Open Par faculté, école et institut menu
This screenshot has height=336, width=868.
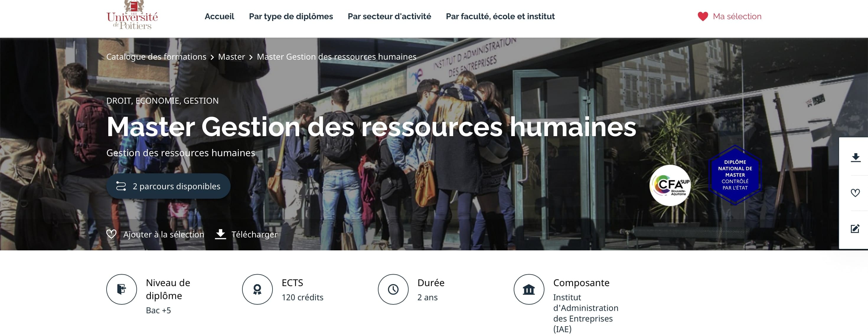500,17
